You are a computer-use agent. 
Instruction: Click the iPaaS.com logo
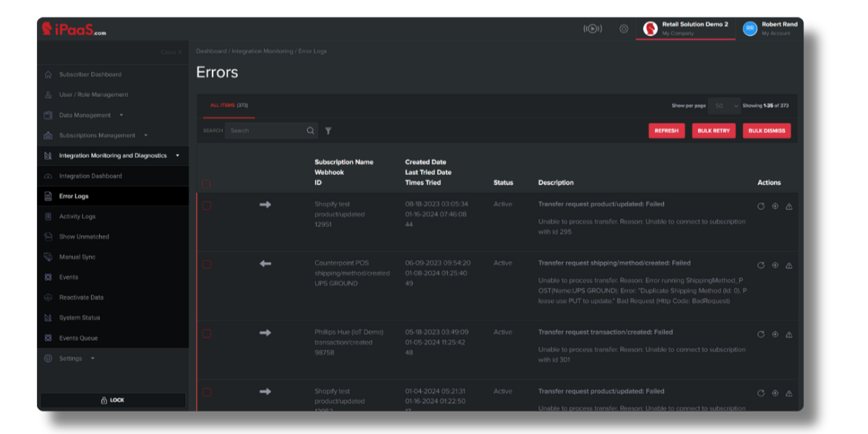[x=74, y=29]
